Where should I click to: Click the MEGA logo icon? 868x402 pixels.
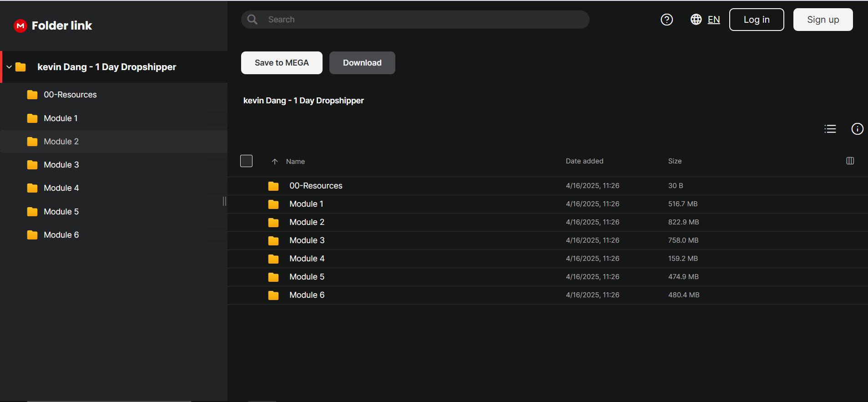(20, 26)
